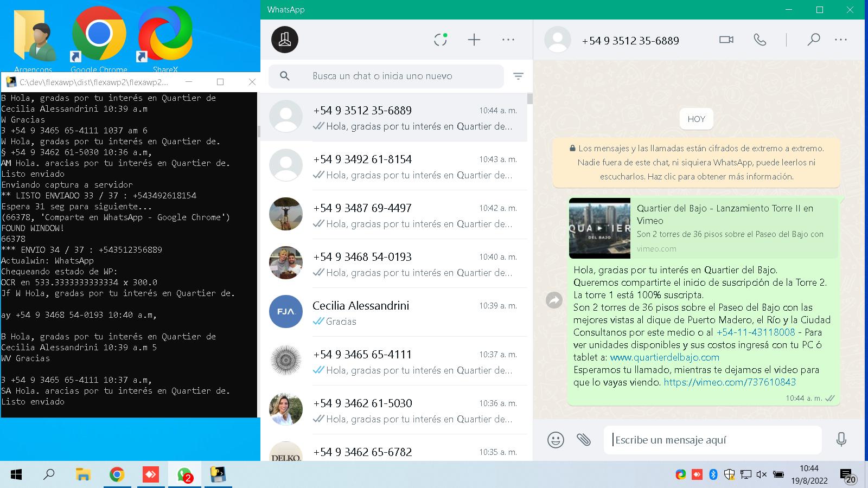Open chat +54 9 3468 54-0193
The height and width of the screenshot is (488, 868).
click(x=394, y=264)
